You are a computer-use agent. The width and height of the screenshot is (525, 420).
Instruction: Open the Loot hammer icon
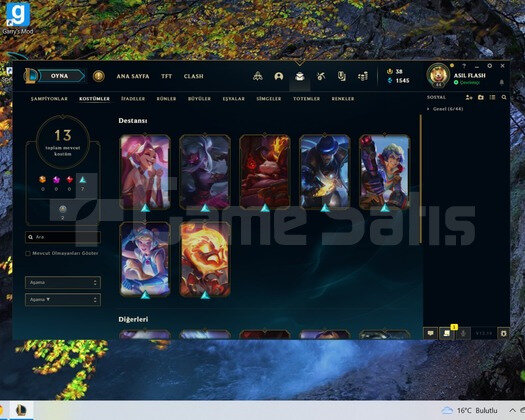pos(321,76)
